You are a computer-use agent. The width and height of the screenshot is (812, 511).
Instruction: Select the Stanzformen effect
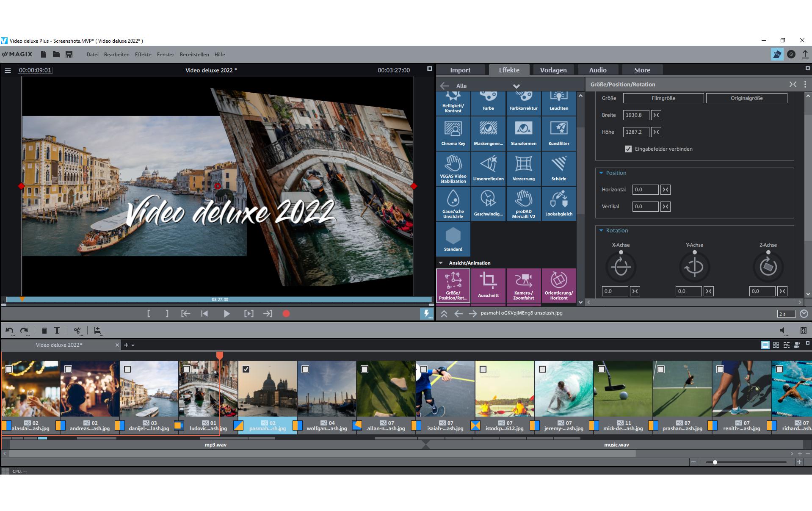point(523,133)
